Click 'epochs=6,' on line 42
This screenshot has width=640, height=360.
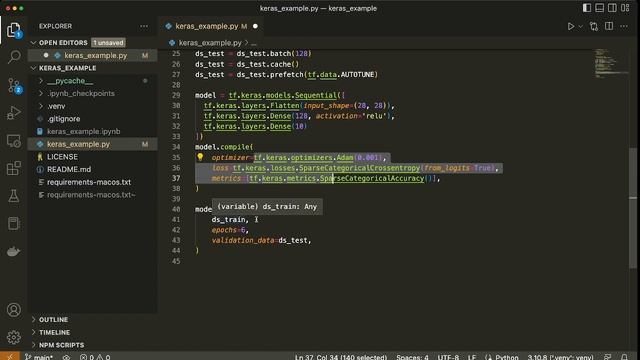(230, 230)
